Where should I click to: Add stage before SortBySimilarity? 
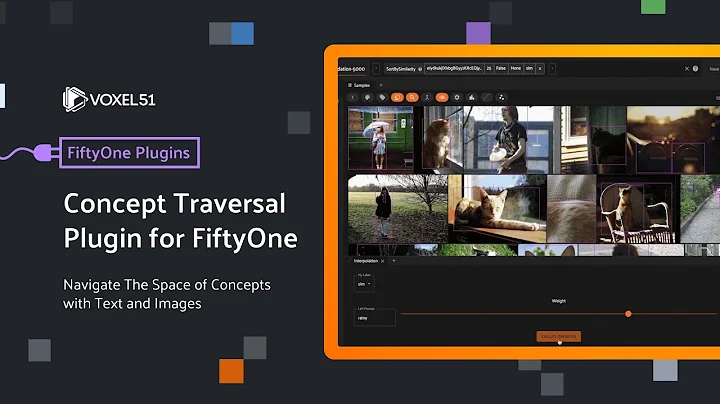377,68
